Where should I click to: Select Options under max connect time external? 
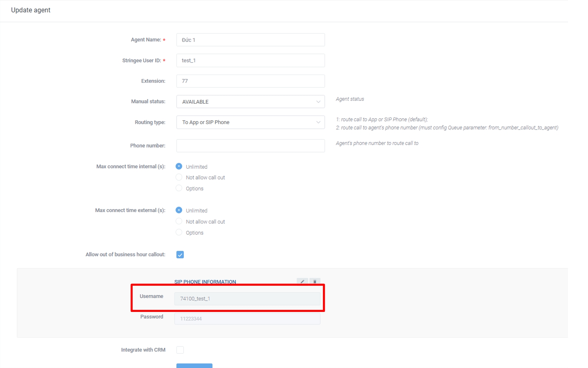click(179, 232)
